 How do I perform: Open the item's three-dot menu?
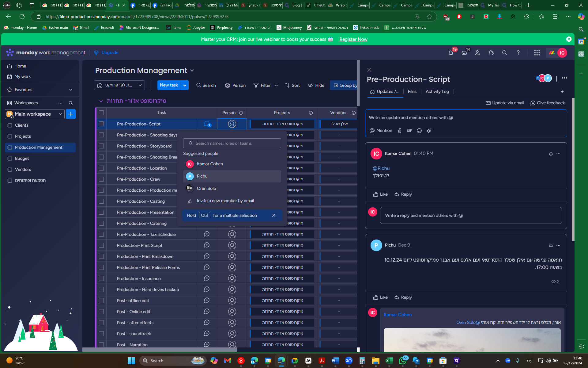[564, 78]
